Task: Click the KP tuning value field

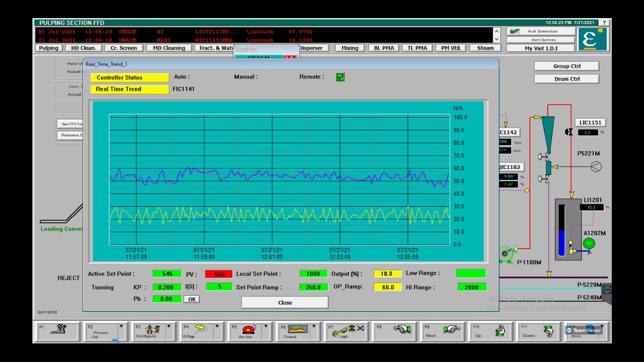Action: (x=166, y=287)
